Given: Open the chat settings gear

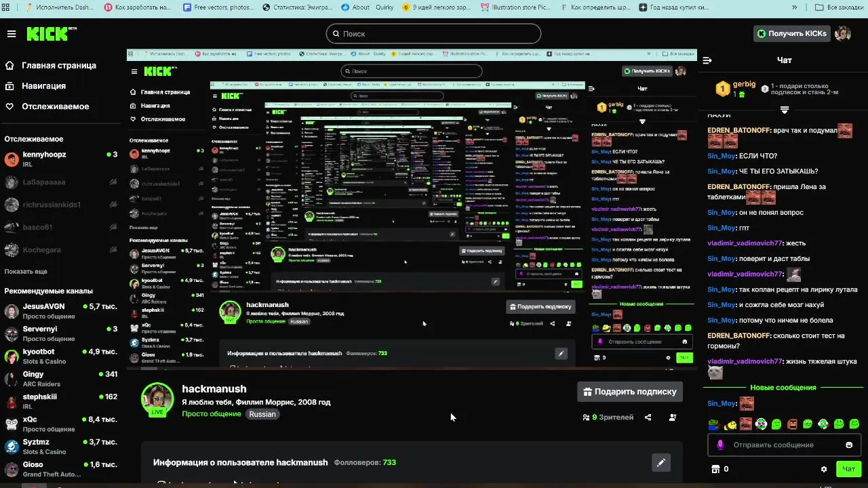Looking at the screenshot, I should point(824,469).
